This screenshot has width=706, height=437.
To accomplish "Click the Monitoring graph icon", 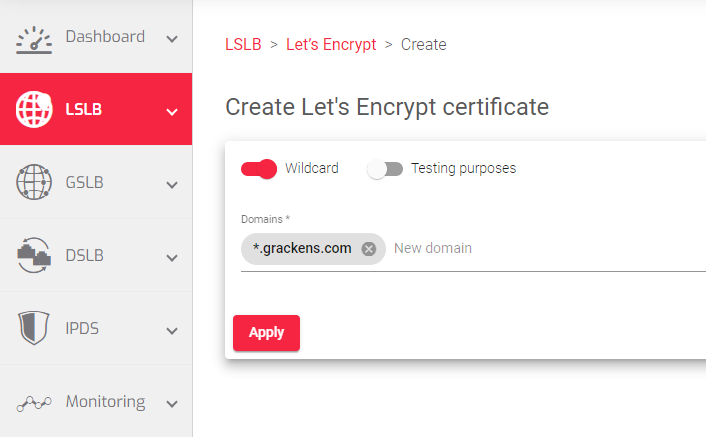I will 34,403.
